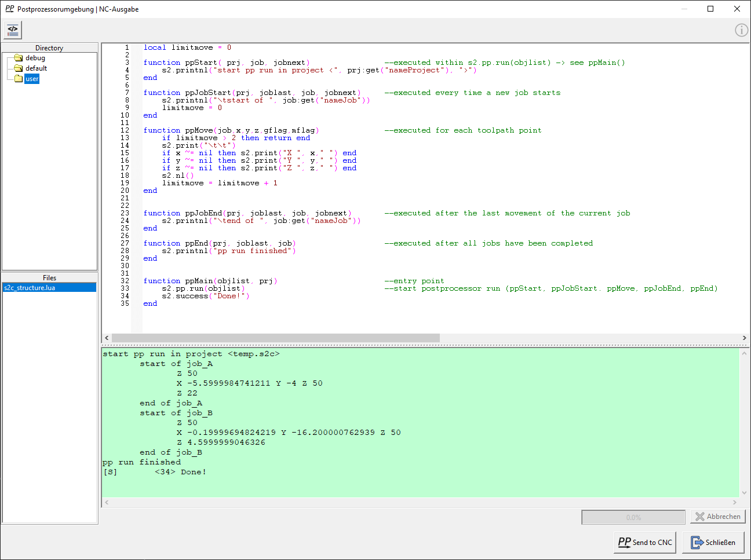
Task: Click output line '[S] <34> Done!'
Action: coord(154,472)
